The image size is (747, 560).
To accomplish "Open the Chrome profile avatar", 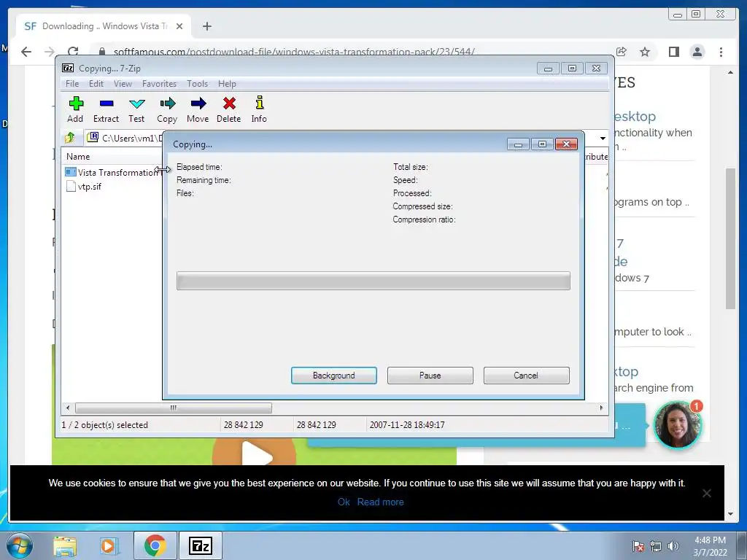I will [697, 52].
